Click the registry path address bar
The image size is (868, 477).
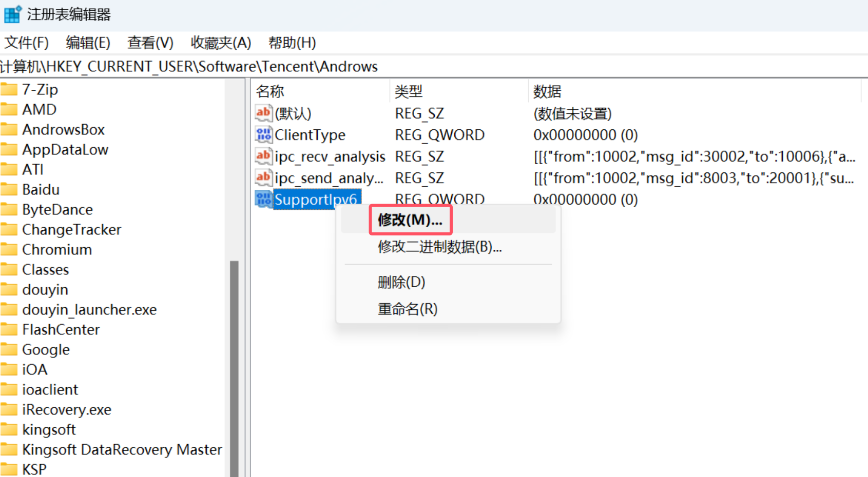(434, 67)
